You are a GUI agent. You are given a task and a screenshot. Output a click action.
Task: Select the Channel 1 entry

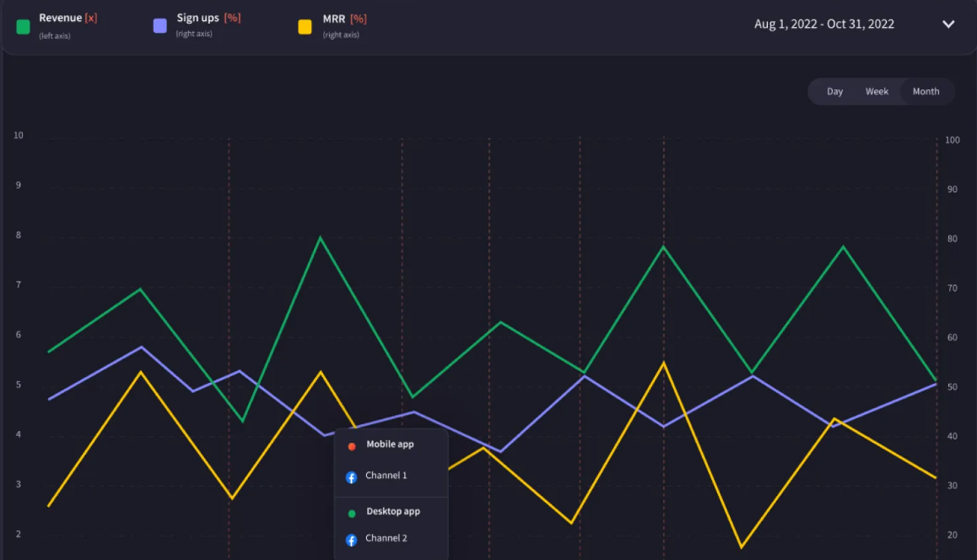click(x=386, y=476)
